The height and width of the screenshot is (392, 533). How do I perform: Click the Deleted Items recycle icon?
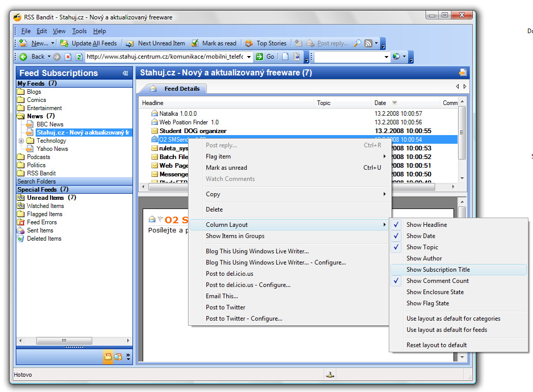[21, 239]
